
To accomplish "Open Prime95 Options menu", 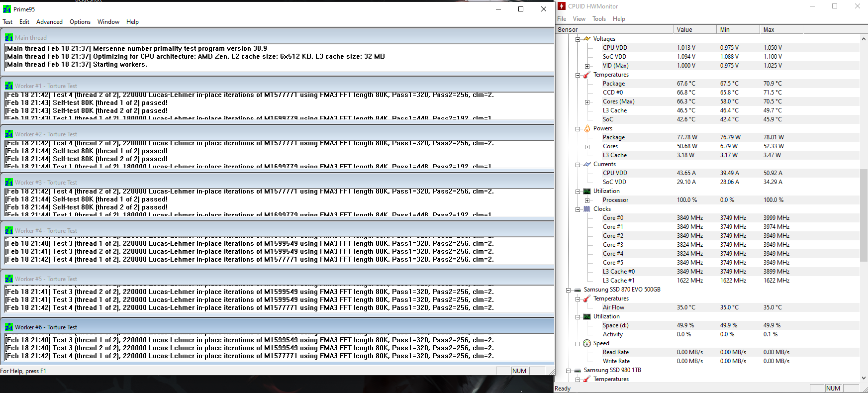I will [x=80, y=22].
